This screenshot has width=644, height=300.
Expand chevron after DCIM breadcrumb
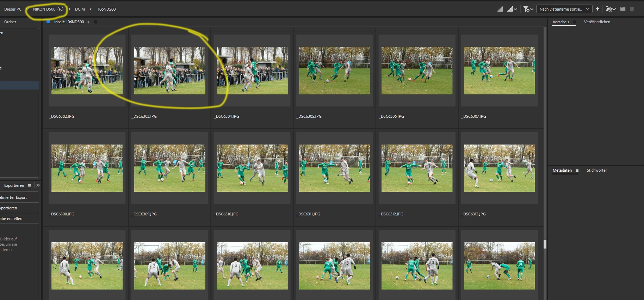coord(91,9)
